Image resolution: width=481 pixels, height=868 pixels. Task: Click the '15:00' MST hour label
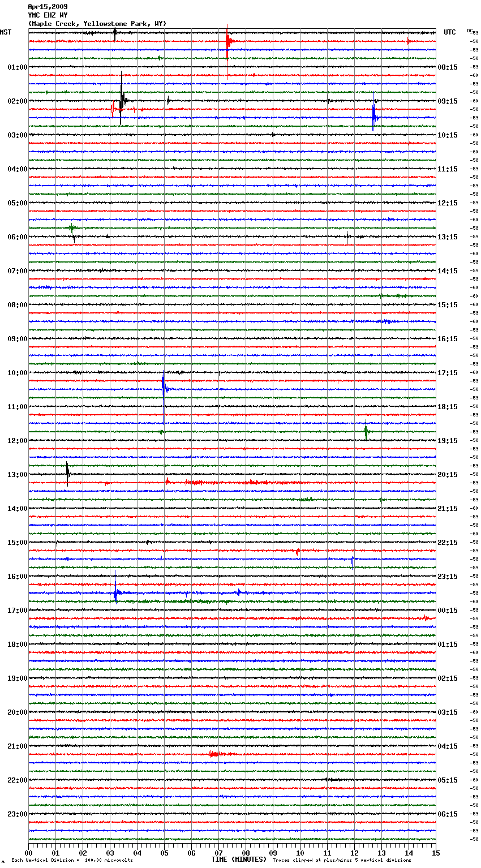point(18,543)
